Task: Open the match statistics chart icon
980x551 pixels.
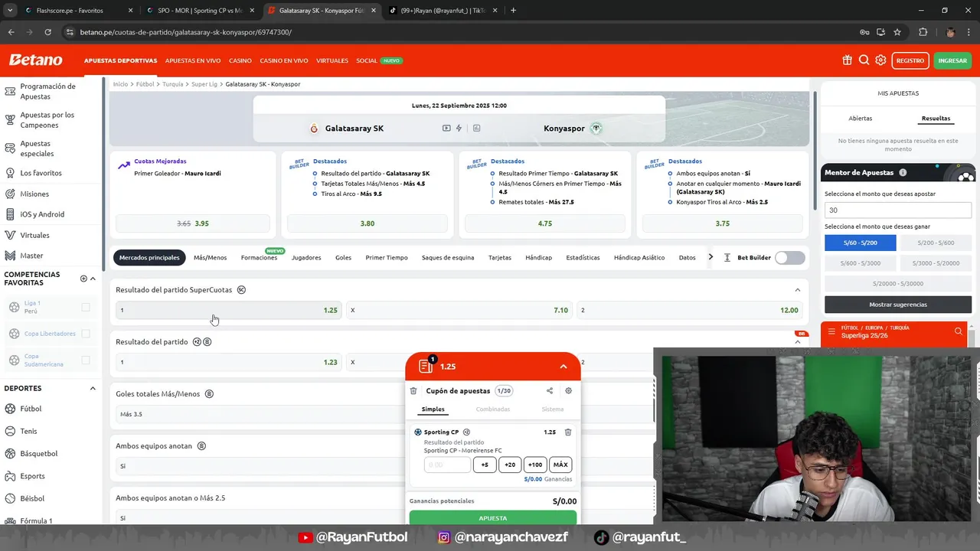Action: 476,129
